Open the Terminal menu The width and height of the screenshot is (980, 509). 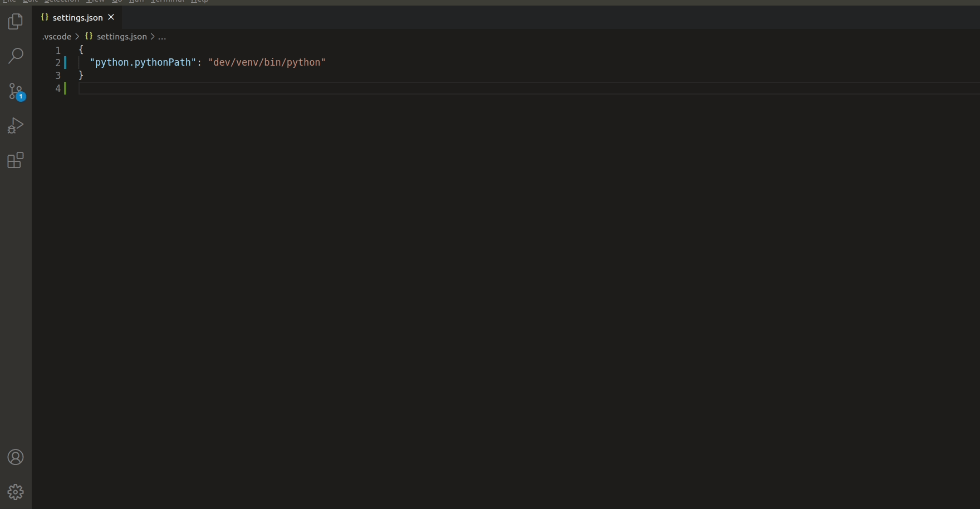pos(168,2)
